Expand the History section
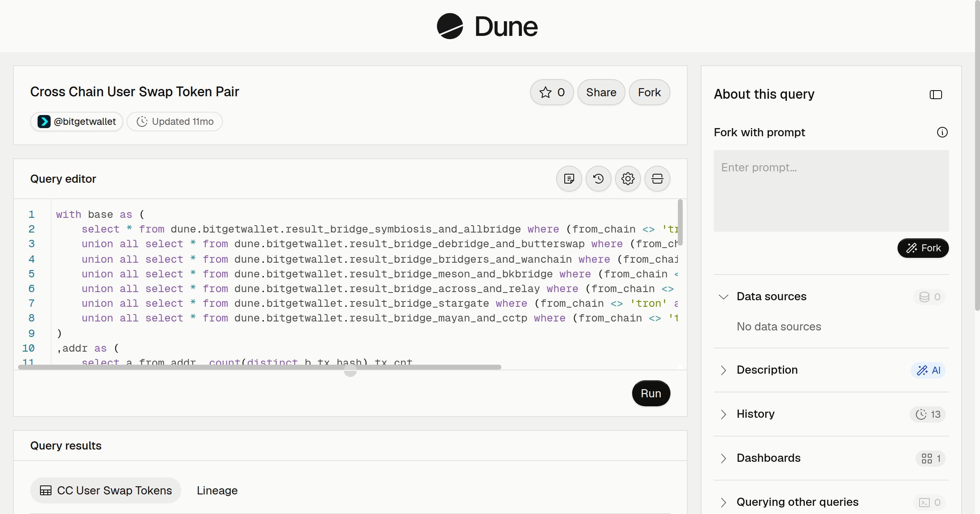The width and height of the screenshot is (980, 514). (x=724, y=414)
